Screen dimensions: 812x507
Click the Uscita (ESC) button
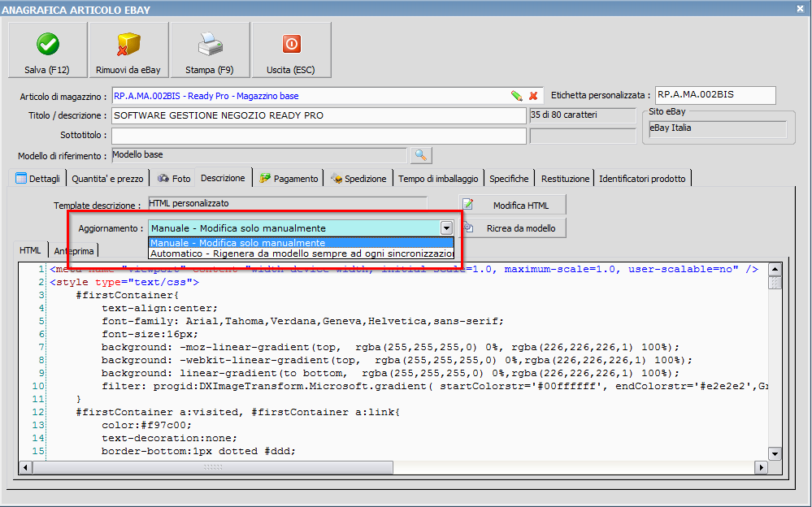[x=291, y=50]
